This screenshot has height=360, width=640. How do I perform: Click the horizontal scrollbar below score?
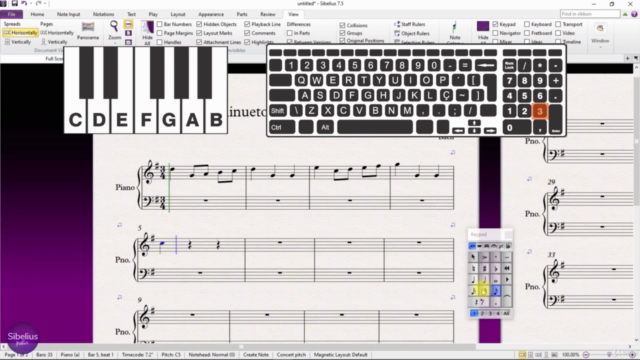pos(241,347)
